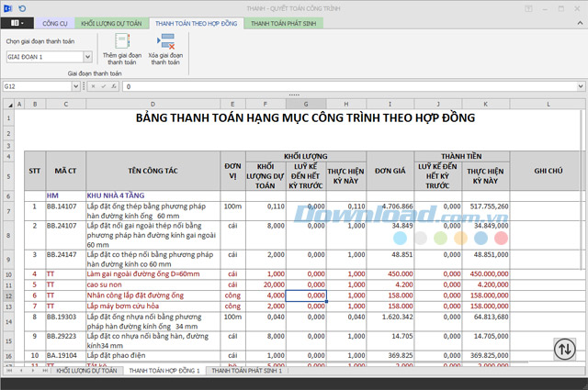Click the HM code cell in row 6
Screen dimensions: 588x390
point(66,195)
